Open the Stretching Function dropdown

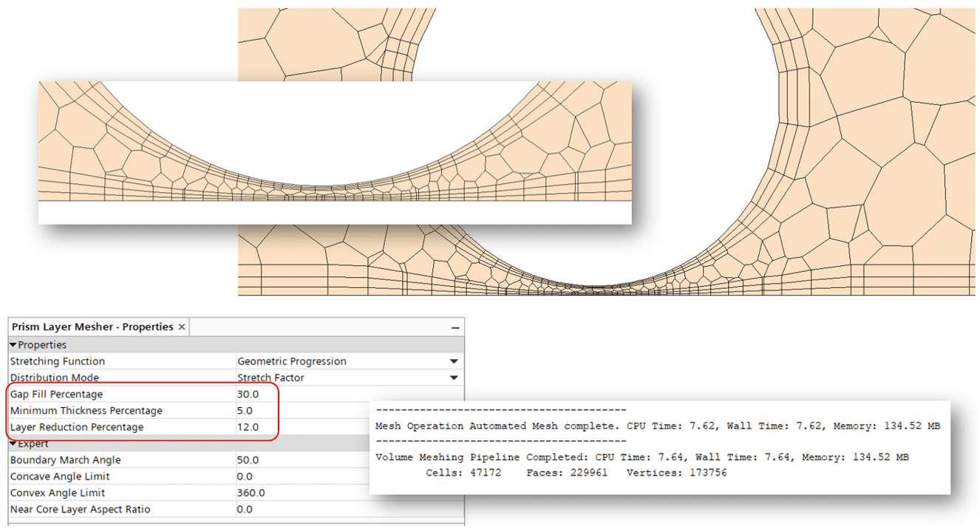[347, 361]
